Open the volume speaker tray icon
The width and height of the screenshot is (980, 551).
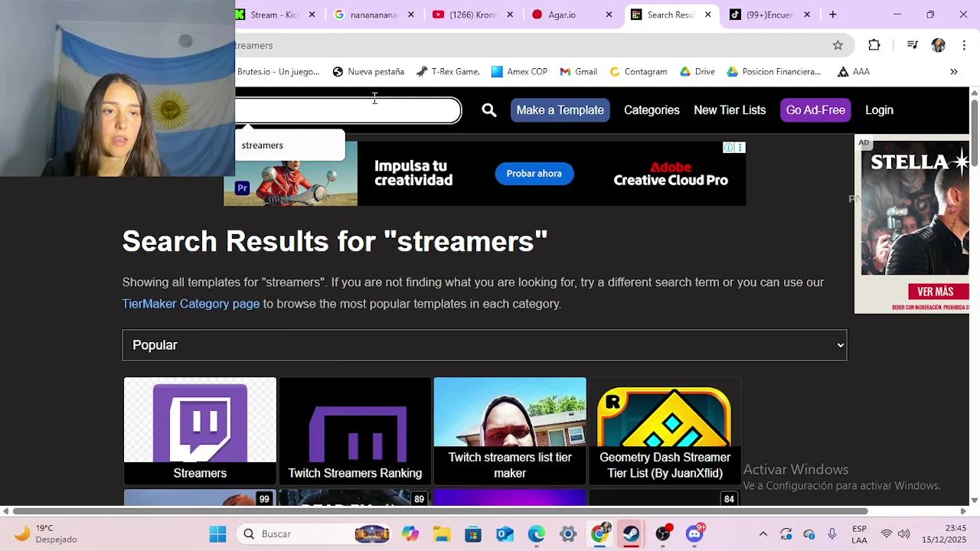(x=904, y=533)
